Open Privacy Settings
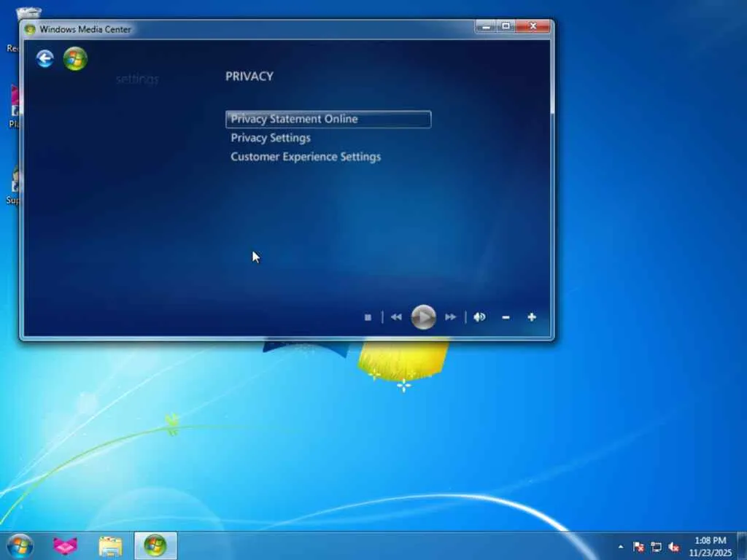 tap(271, 138)
